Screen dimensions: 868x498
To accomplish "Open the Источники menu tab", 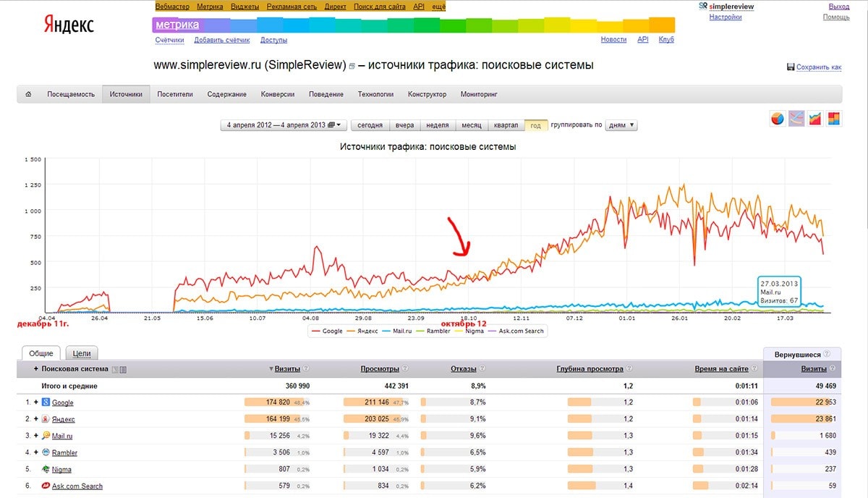I will tap(127, 94).
